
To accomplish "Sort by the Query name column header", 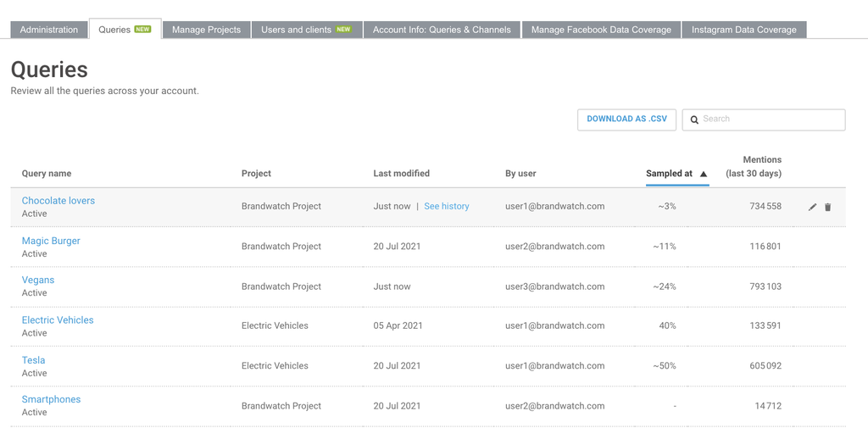I will pos(47,174).
